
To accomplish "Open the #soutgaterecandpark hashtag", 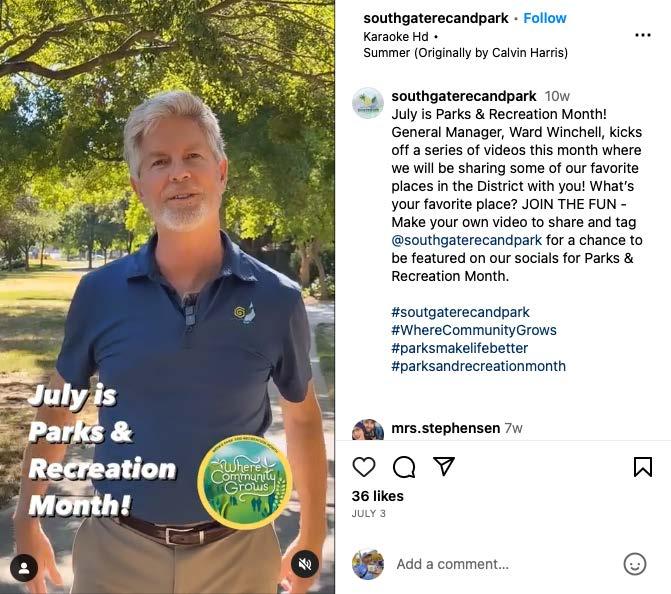I will point(460,312).
